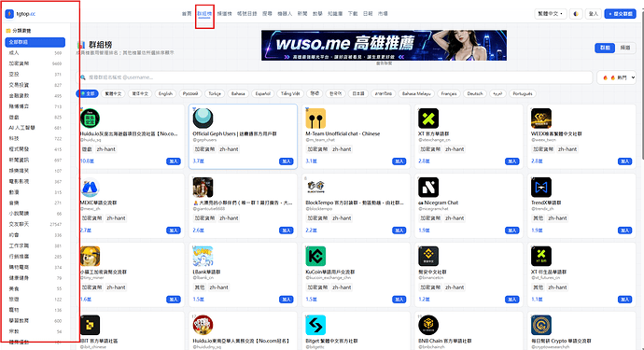This screenshot has height=350, width=644.
Task: Select the 全部 language filter chip
Action: coord(87,93)
